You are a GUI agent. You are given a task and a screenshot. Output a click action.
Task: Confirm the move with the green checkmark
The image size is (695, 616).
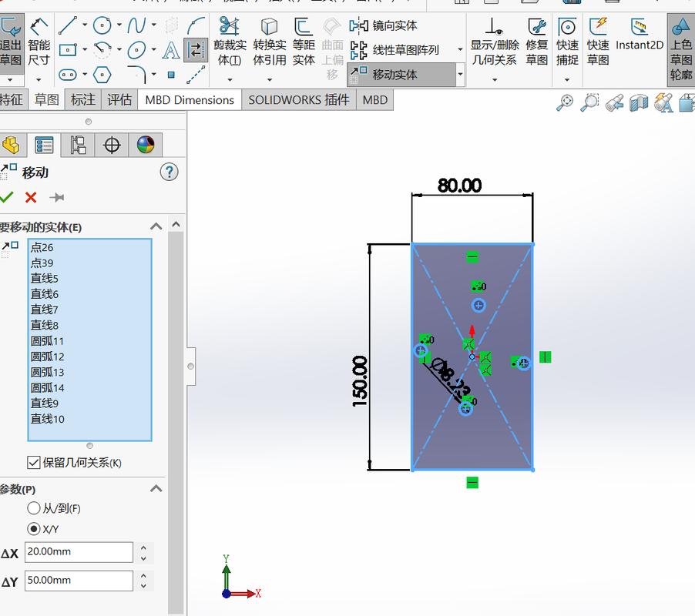point(6,197)
